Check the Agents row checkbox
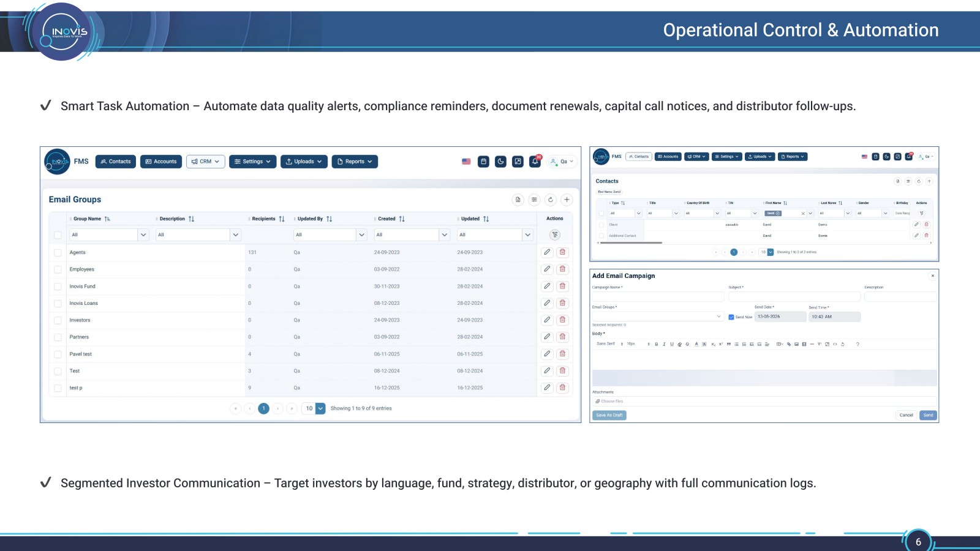The image size is (980, 551). pos(58,252)
